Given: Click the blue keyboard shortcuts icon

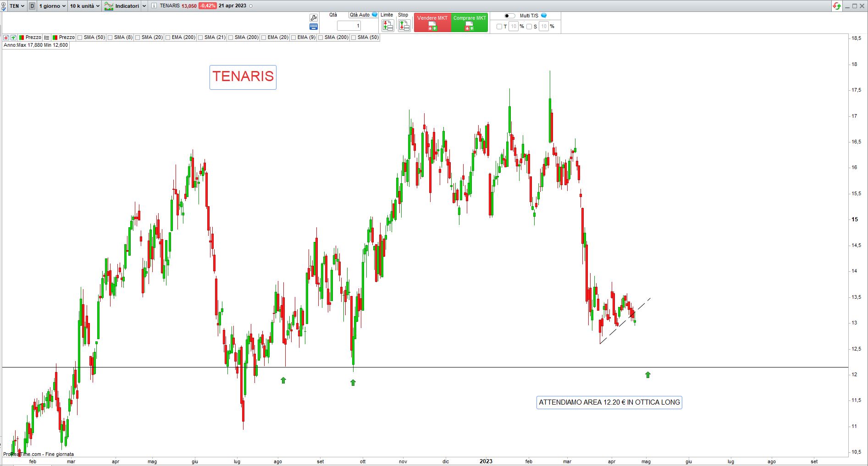Looking at the screenshot, I should [314, 27].
